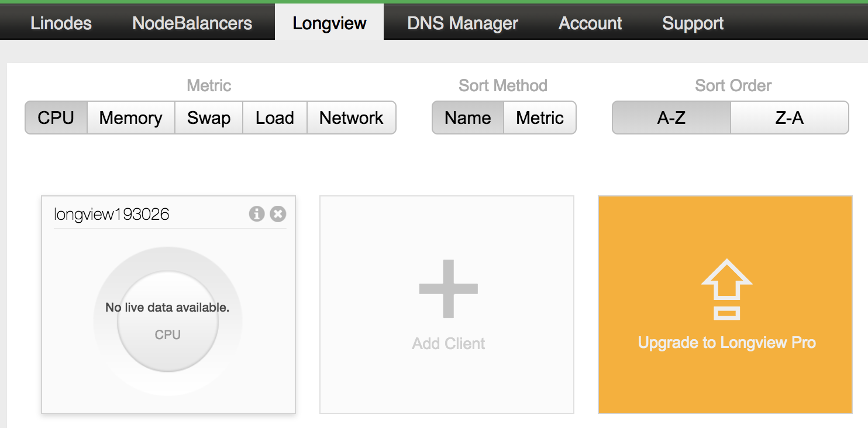Image resolution: width=868 pixels, height=428 pixels.
Task: Select the Network metric button
Action: 351,118
